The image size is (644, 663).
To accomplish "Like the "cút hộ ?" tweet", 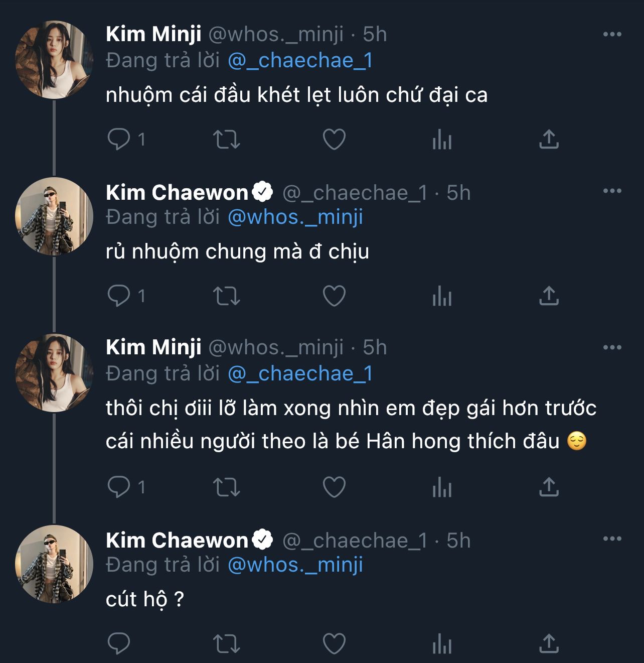I will pyautogui.click(x=334, y=643).
